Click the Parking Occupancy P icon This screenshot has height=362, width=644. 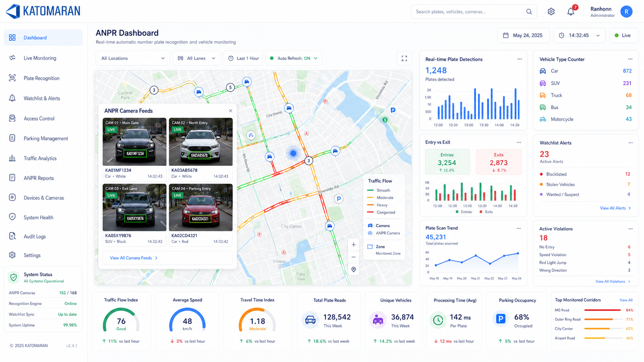coord(501,319)
